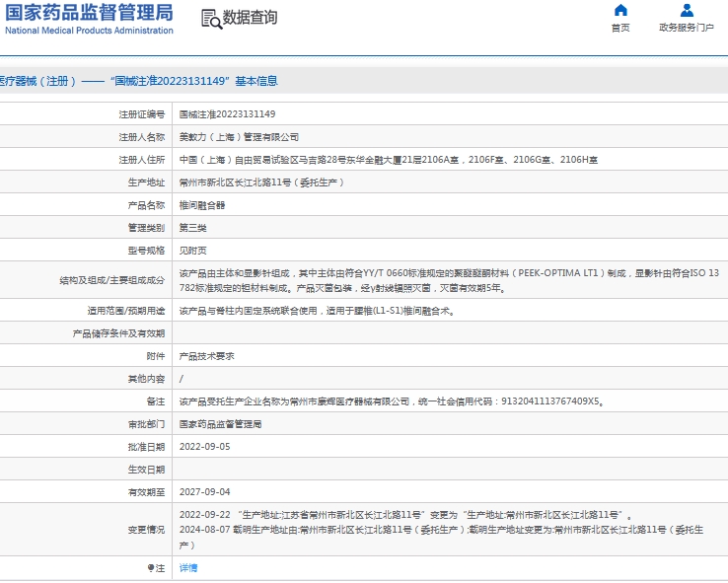Open the 政务服务门户 user icon
The width and height of the screenshot is (728, 583).
[687, 10]
